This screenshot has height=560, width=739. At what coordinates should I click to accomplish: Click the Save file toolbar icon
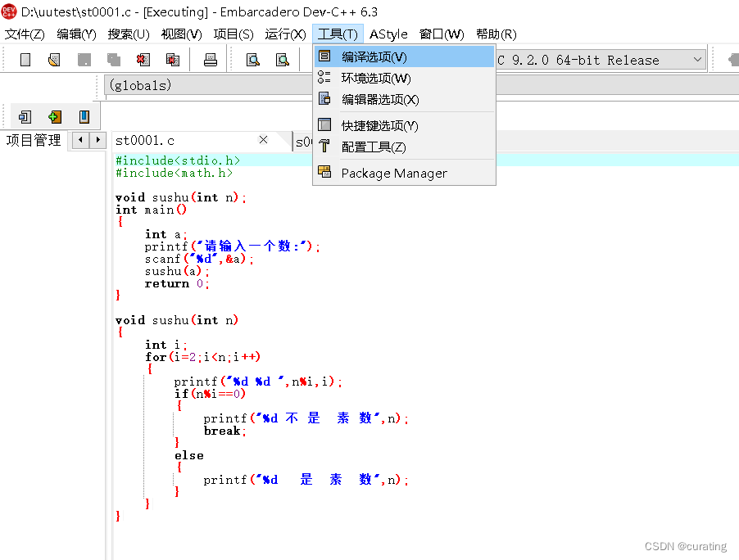pos(84,60)
